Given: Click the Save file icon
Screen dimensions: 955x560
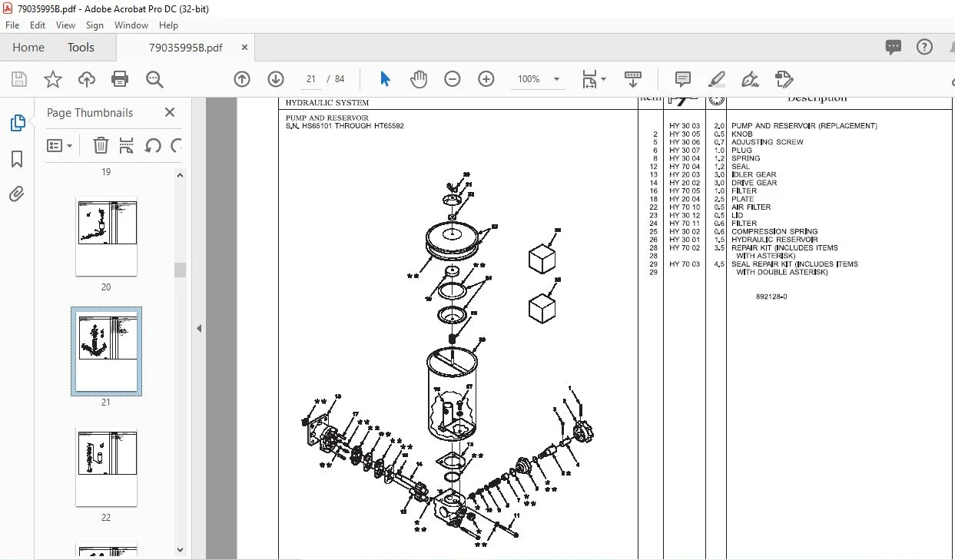Looking at the screenshot, I should [x=19, y=79].
